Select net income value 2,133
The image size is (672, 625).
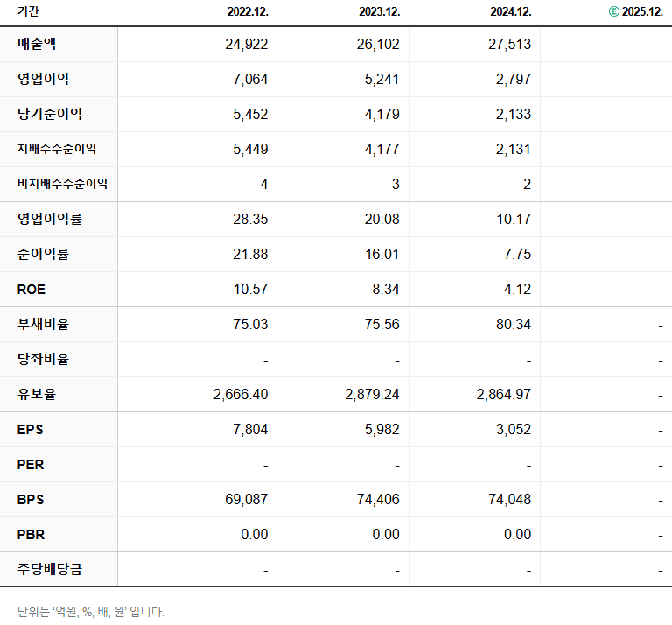(x=514, y=114)
